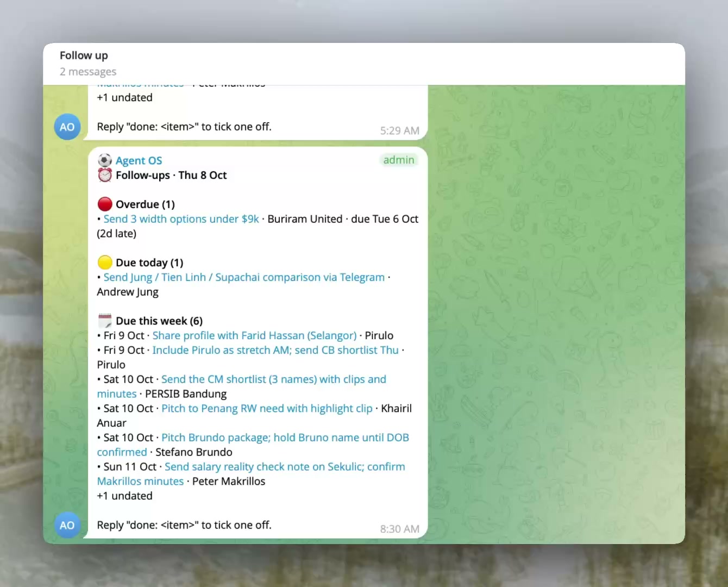Click the 'Buriram United' club name

pos(305,219)
